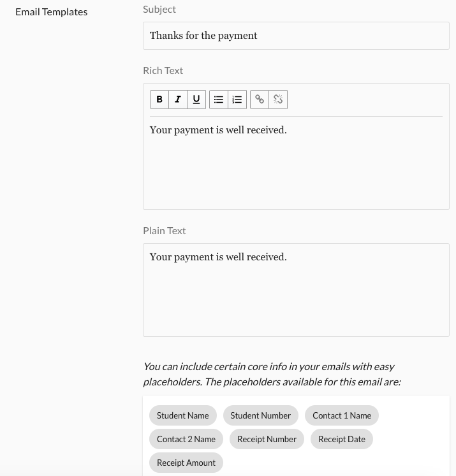The height and width of the screenshot is (476, 456).
Task: Insert the Student Number placeholder
Action: [x=261, y=415]
